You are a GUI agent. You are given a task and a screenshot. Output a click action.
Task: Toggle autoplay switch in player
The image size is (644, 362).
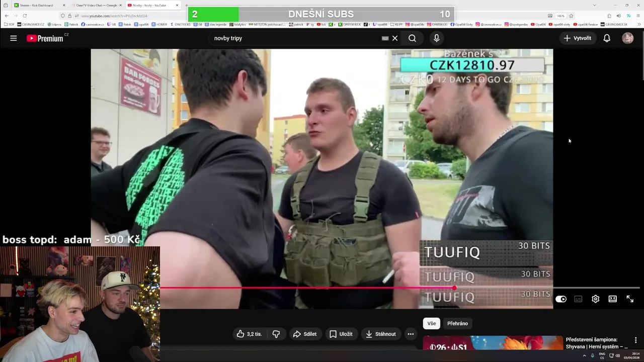[561, 299]
